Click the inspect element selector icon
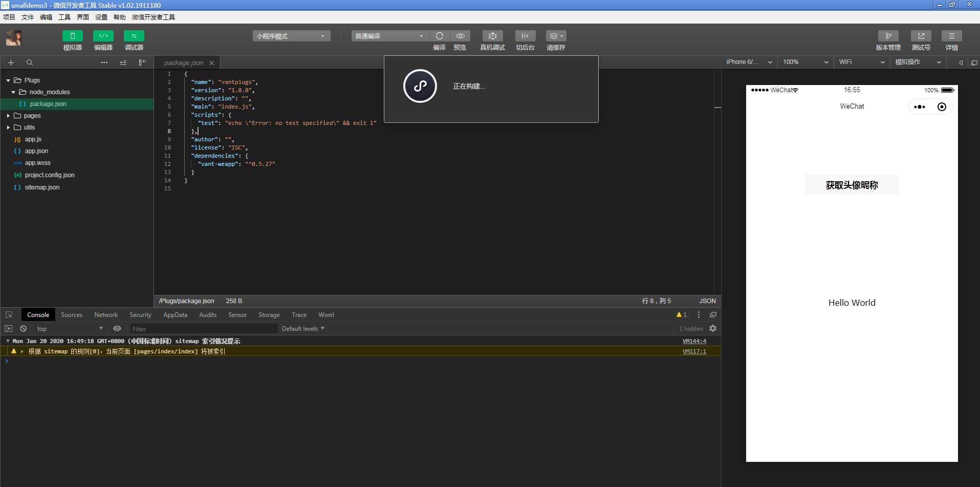 pos(9,315)
